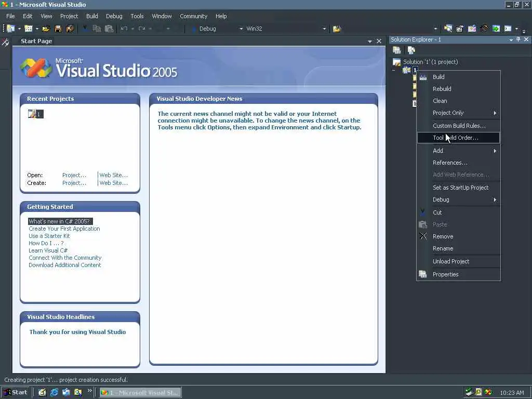Click Connect With the Community link
The image size is (532, 399).
point(65,258)
